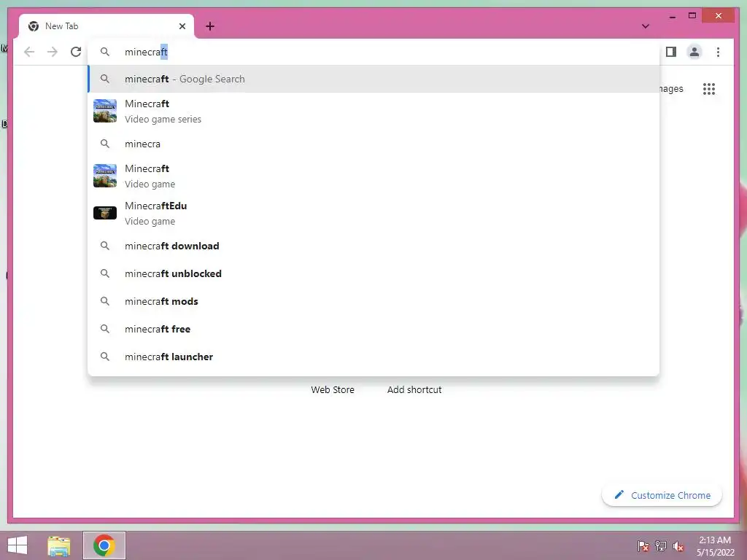The height and width of the screenshot is (560, 747).
Task: Click the muted volume tray icon
Action: pyautogui.click(x=678, y=546)
